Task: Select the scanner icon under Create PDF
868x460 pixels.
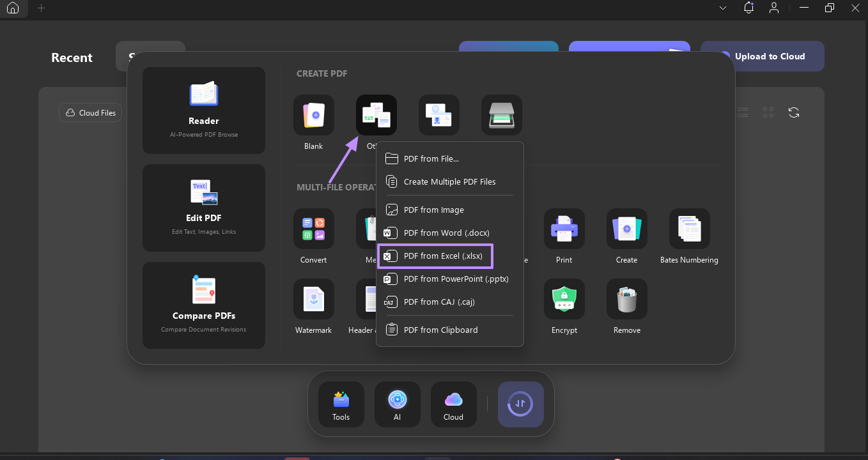Action: tap(502, 115)
